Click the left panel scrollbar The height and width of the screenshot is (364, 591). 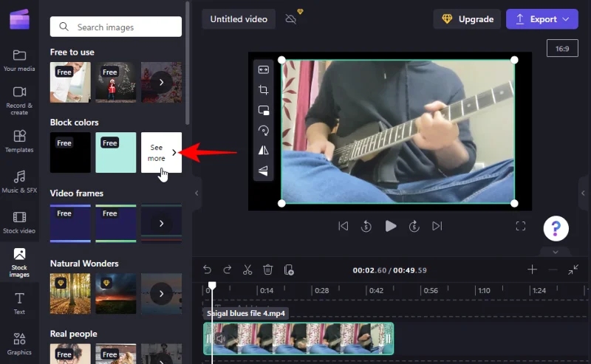187,63
